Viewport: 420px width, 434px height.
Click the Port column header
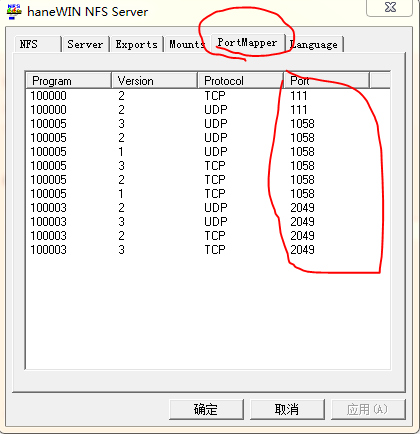tap(326, 81)
